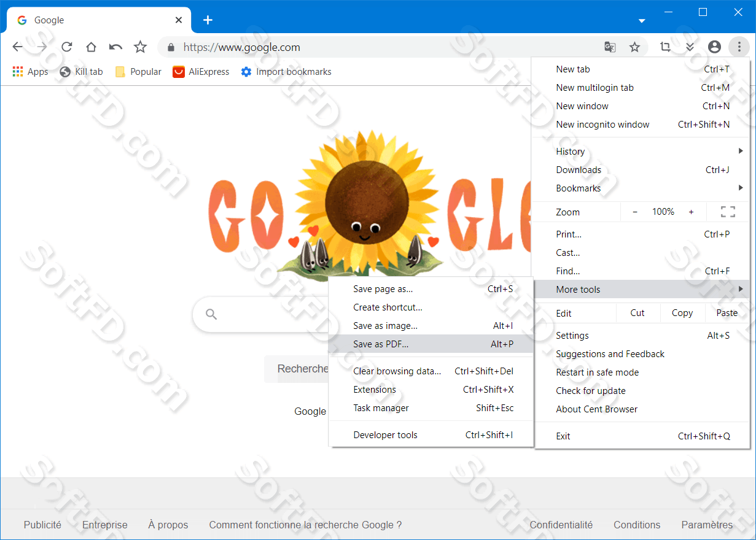Click Import bookmarks

[x=286, y=72]
